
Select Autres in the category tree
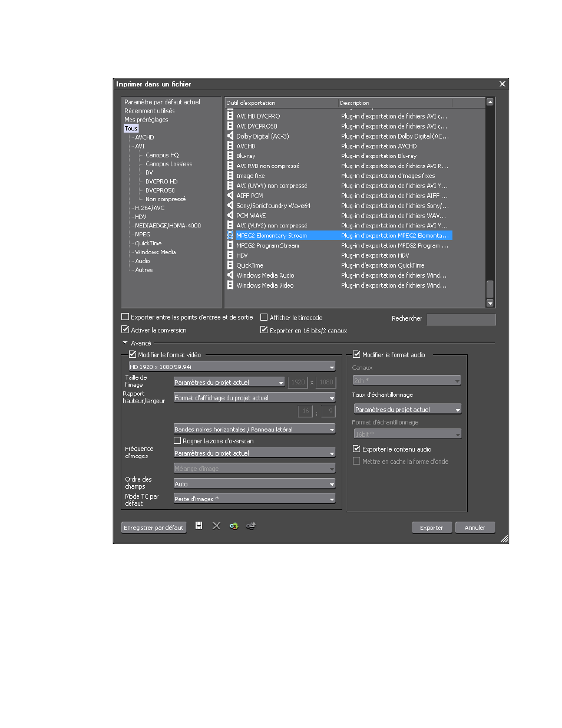[144, 270]
